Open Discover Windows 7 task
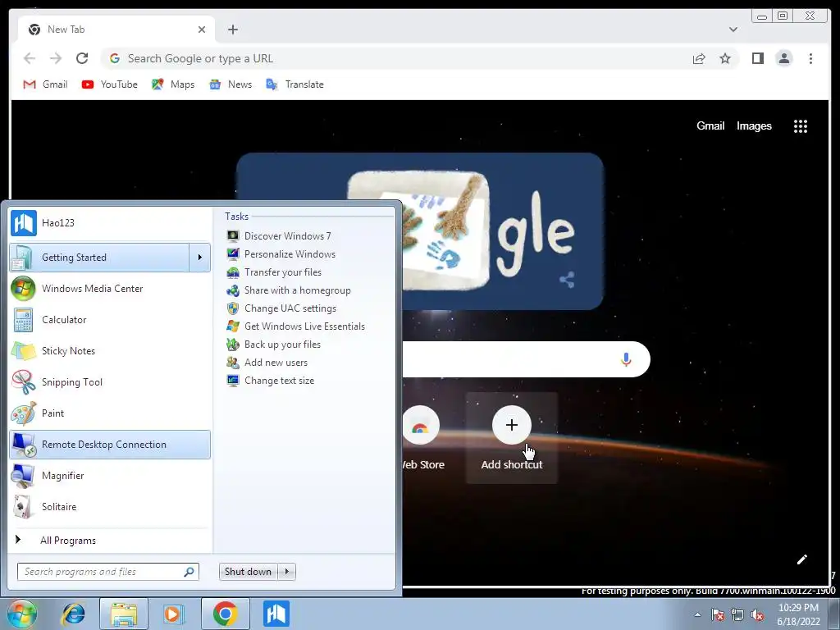840x630 pixels. coord(279,236)
